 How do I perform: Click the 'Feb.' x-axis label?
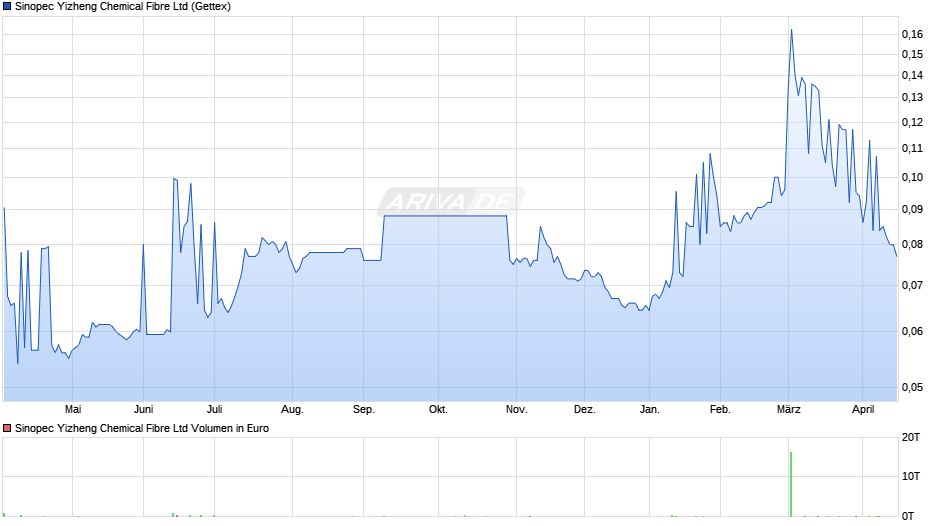pos(721,410)
